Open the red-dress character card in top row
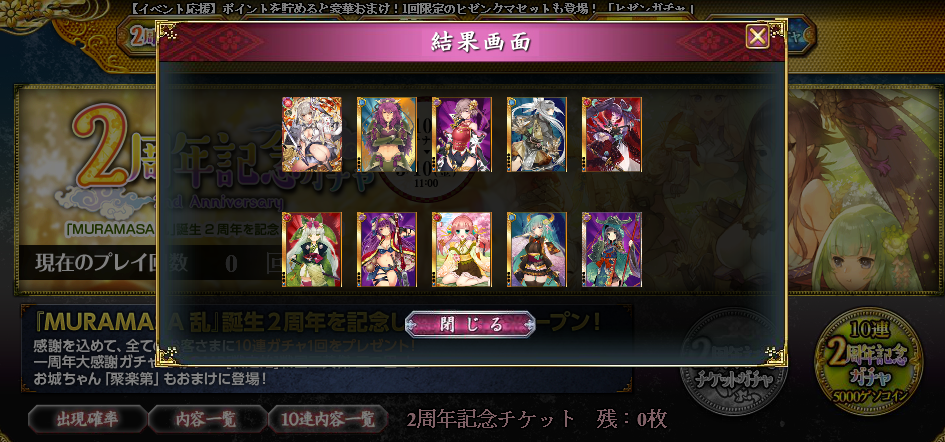This screenshot has height=442, width=945. (x=462, y=134)
